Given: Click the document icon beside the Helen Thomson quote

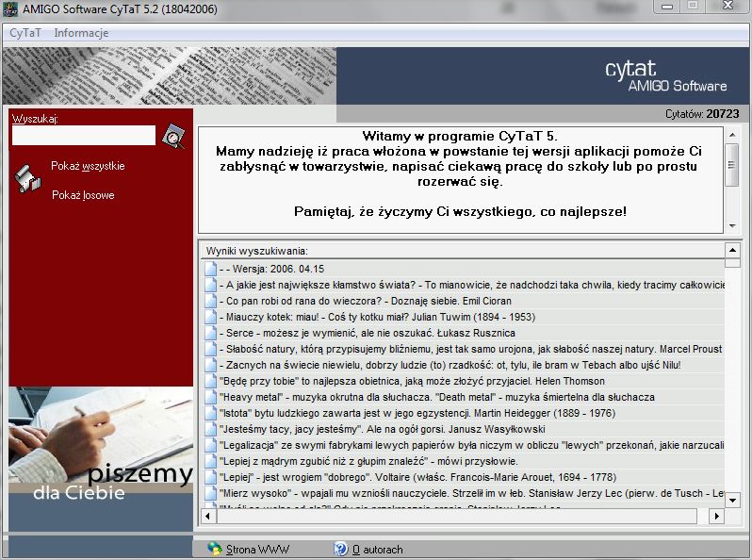Looking at the screenshot, I should coord(210,381).
